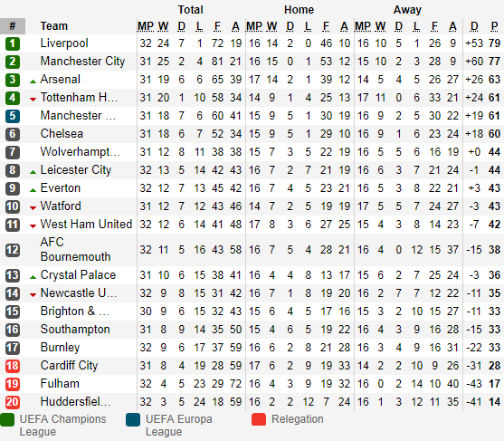Select the Total column group header
Viewport: 504px width, 441px height.
pyautogui.click(x=190, y=10)
